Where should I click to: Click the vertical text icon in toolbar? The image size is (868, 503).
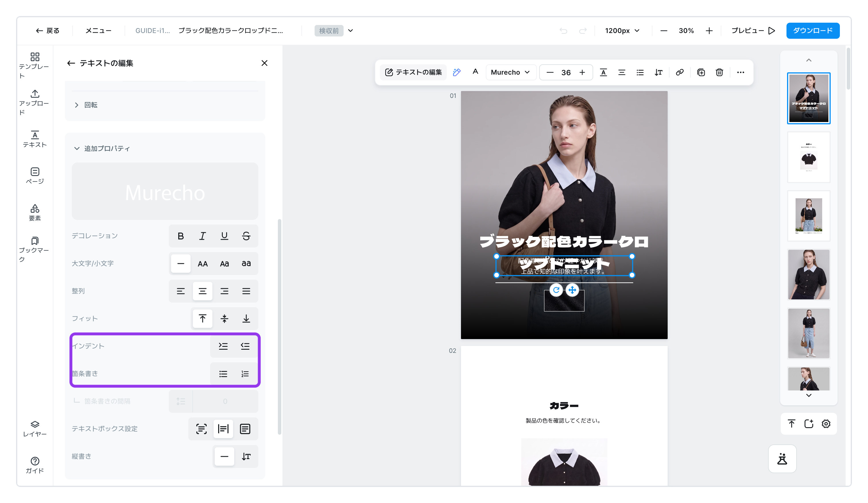coord(658,72)
